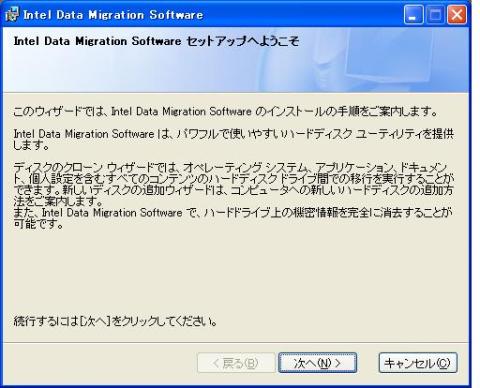This screenshot has width=480, height=388.
Task: Click the 続行するには[次へ]をクリック instruction text
Action: [115, 321]
